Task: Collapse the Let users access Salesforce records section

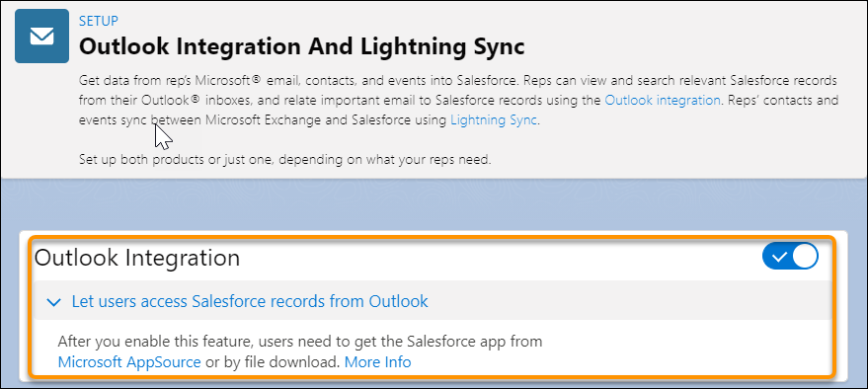Action: 53,302
